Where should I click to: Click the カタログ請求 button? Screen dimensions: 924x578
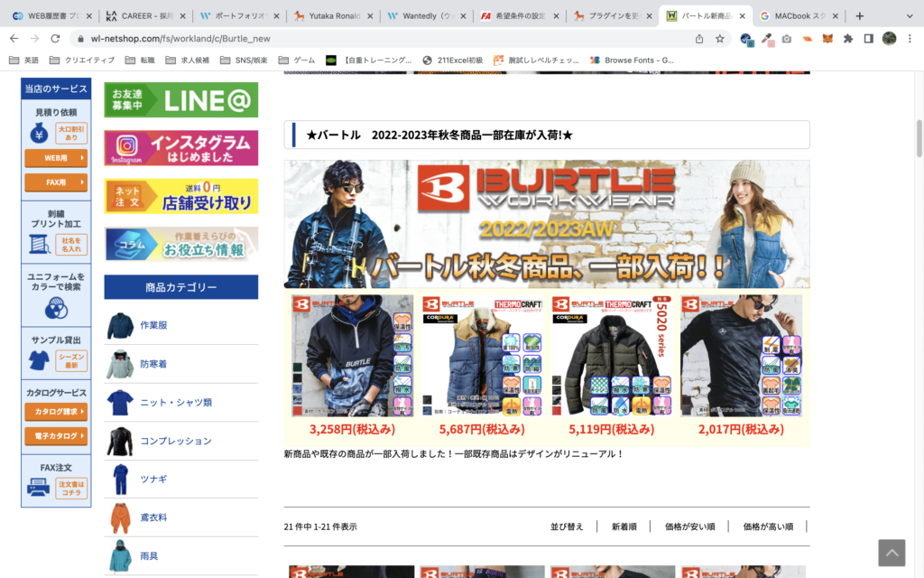[x=56, y=412]
